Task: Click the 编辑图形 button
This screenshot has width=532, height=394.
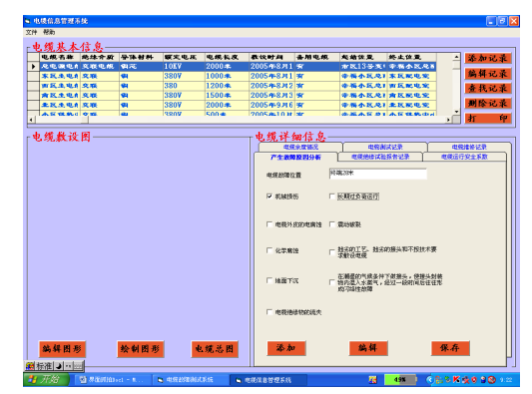Action: tap(62, 349)
